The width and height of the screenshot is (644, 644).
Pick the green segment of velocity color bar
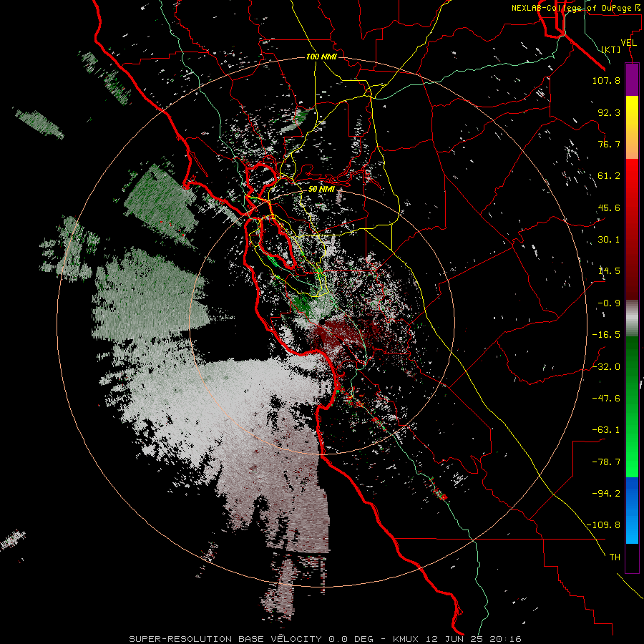(x=632, y=406)
